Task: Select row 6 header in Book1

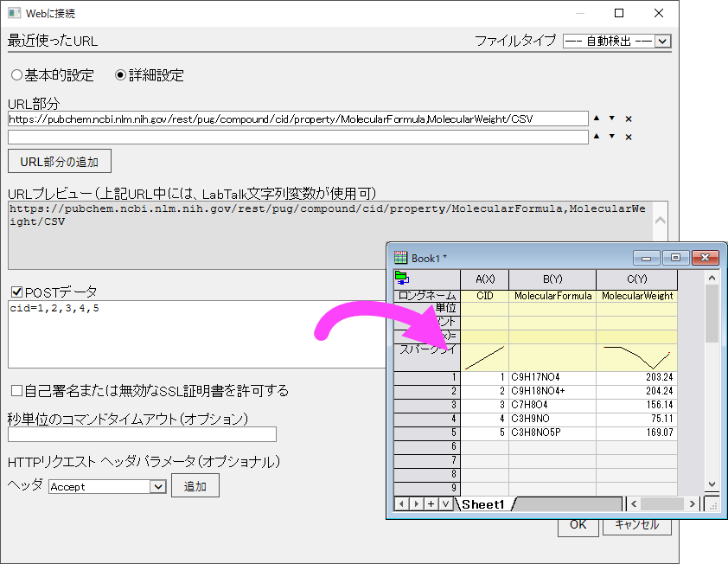Action: pos(426,446)
